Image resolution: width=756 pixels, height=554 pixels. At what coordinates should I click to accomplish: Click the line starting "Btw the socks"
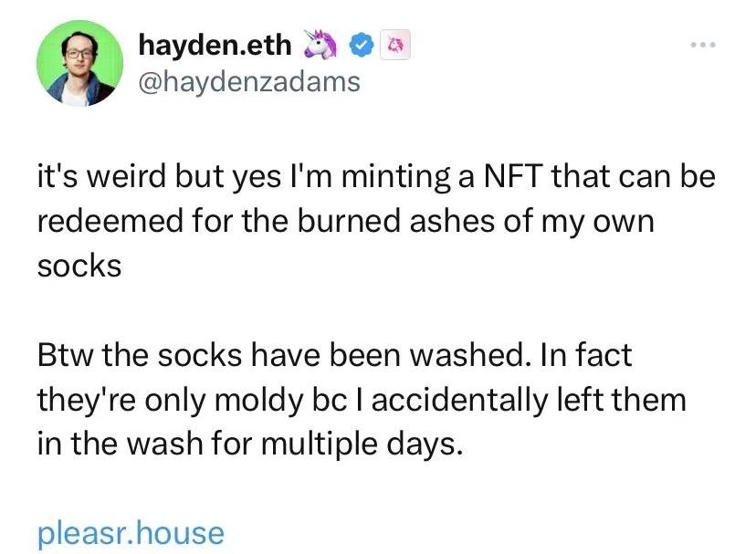tap(334, 355)
